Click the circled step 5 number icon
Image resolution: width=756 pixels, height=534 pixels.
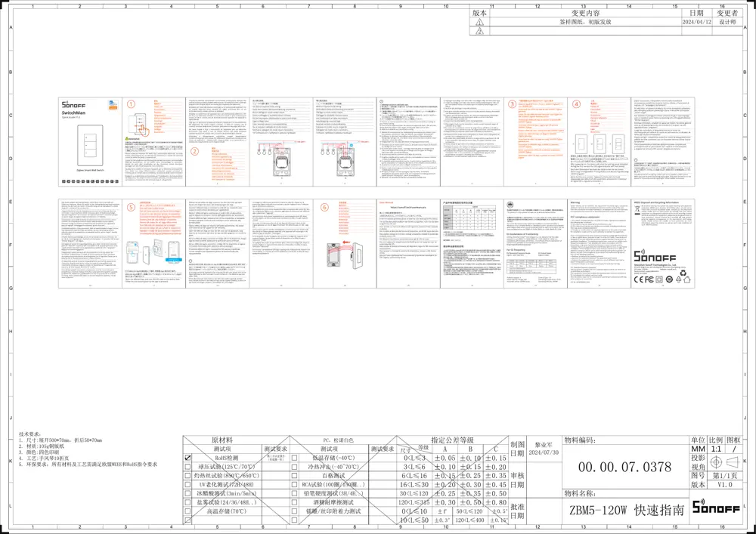point(131,207)
